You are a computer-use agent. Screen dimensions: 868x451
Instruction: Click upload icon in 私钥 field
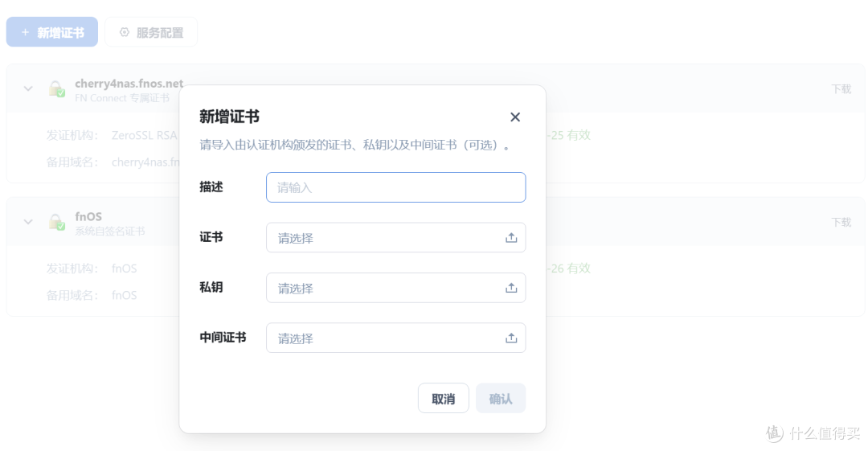[x=511, y=288]
